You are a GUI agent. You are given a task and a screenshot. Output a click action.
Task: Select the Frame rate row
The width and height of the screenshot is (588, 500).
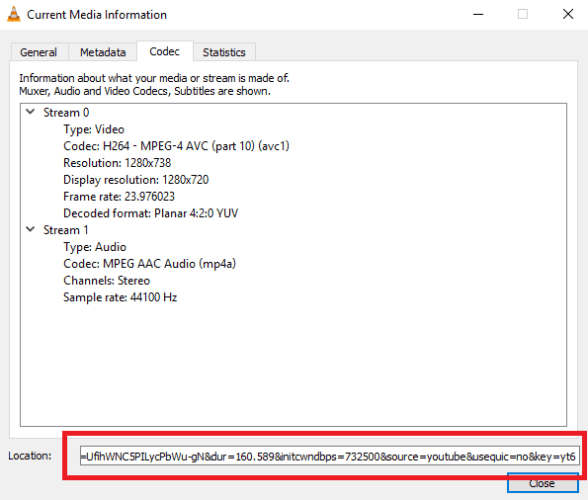[x=119, y=197]
